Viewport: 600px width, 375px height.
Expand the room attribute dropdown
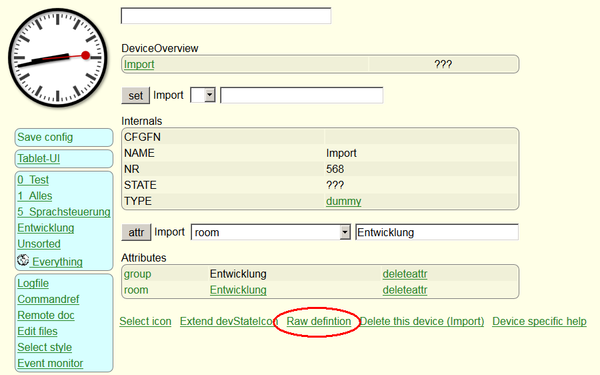point(271,232)
